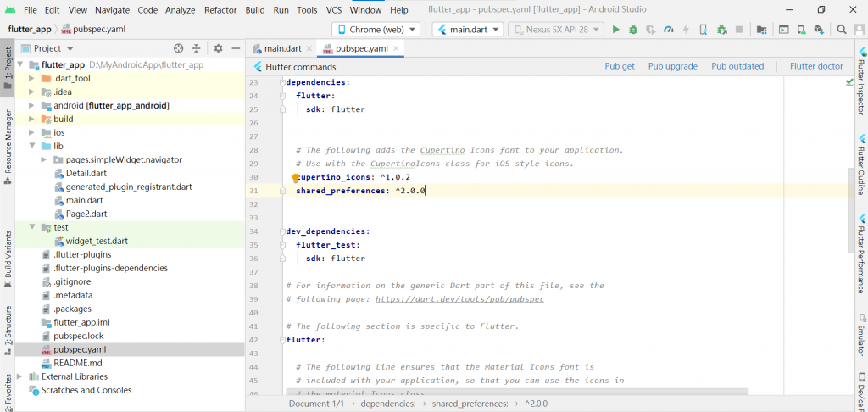Click locate file crosshair icon in Project panel
Screen dimensions: 868x412
click(178, 48)
